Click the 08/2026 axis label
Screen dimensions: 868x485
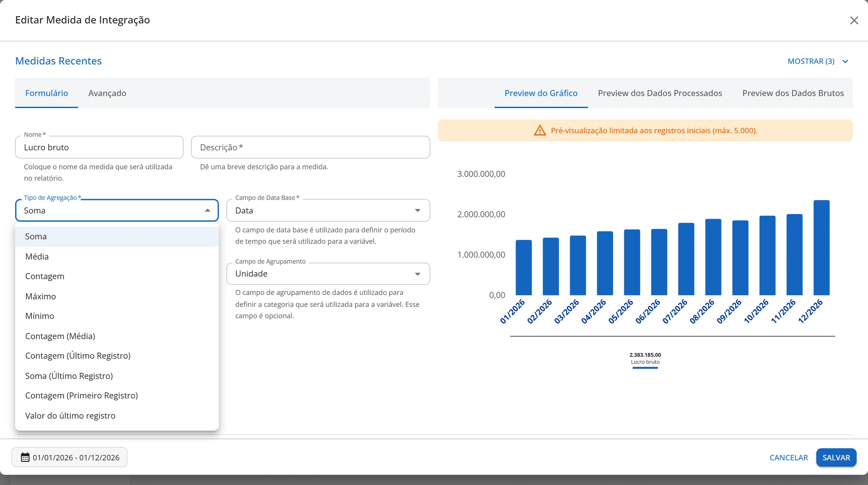click(702, 311)
